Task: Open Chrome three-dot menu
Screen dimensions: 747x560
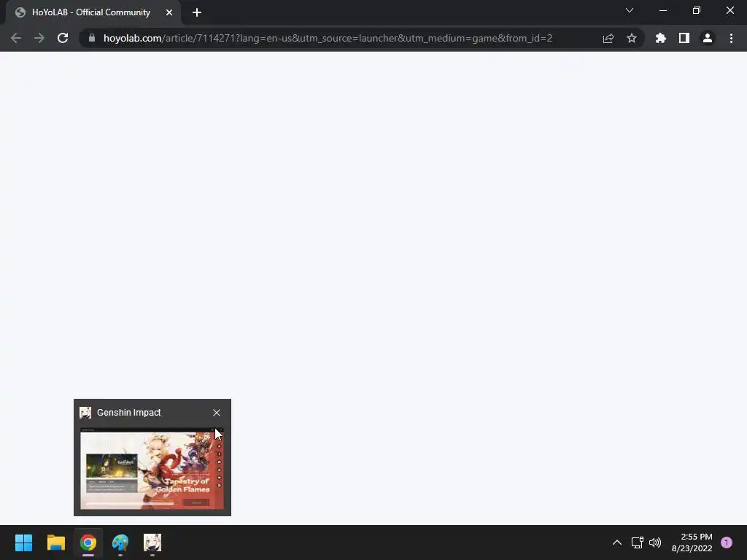Action: click(x=731, y=38)
